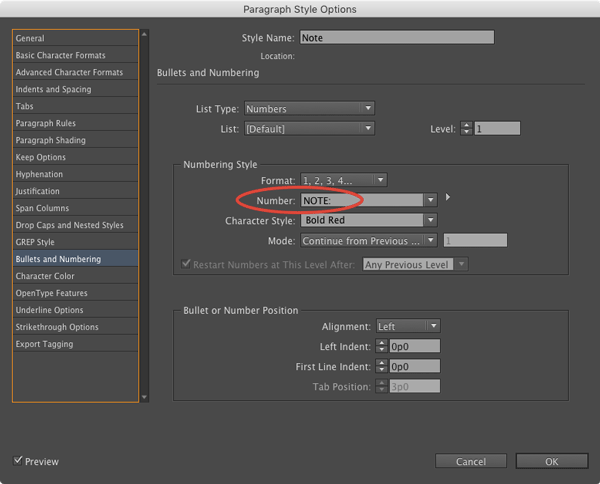Viewport: 600px width, 484px height.
Task: Click the First Line Indent stepper arrows
Action: [x=382, y=367]
